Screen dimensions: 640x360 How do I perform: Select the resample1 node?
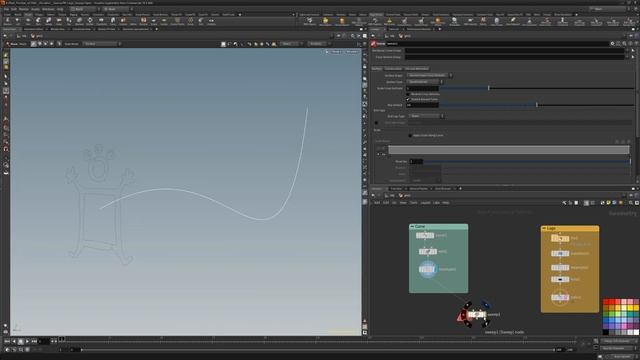coord(427,269)
